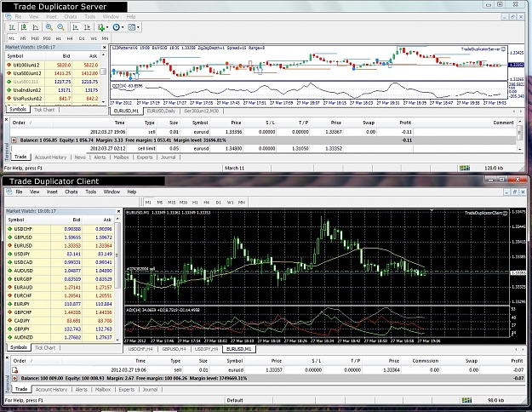Click the zoom in magnifier in Server toolbar
The height and width of the screenshot is (412, 532).
tap(49, 27)
